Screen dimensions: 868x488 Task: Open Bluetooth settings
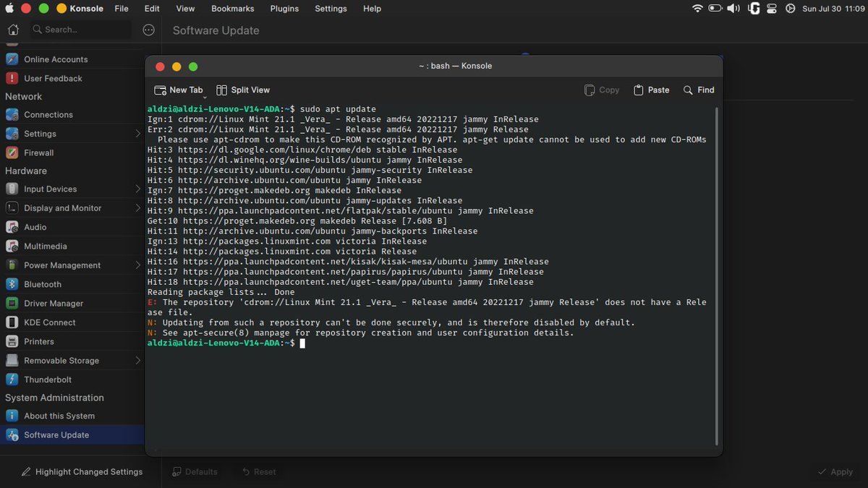tap(72, 284)
